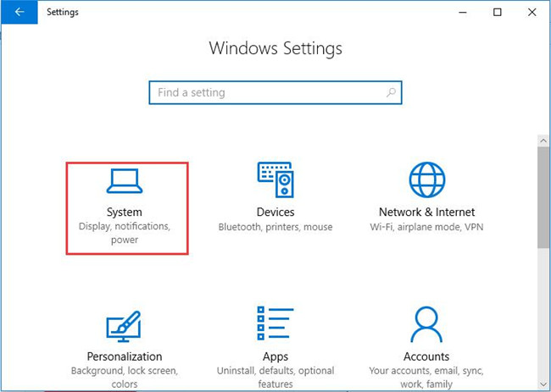The image size is (551, 392).
Task: Click the System label text
Action: coord(125,212)
